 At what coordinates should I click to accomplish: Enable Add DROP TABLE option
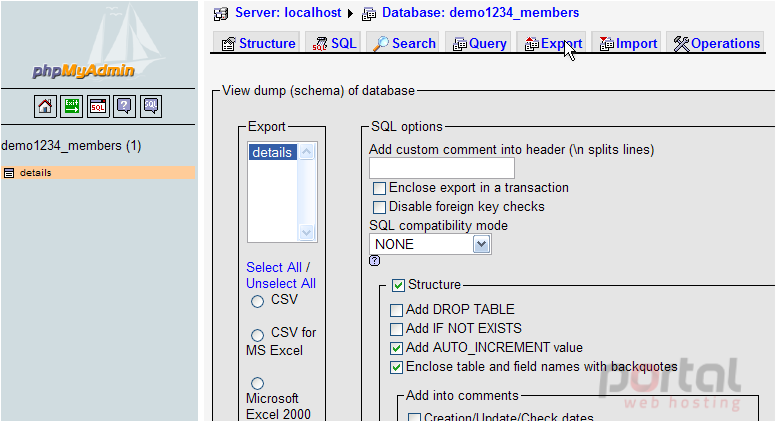pos(396,310)
